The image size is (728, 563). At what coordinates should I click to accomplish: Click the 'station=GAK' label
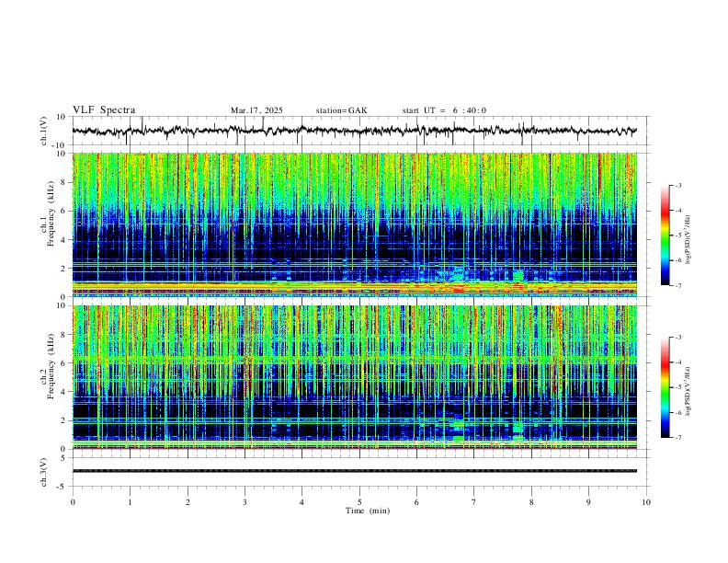pos(341,110)
